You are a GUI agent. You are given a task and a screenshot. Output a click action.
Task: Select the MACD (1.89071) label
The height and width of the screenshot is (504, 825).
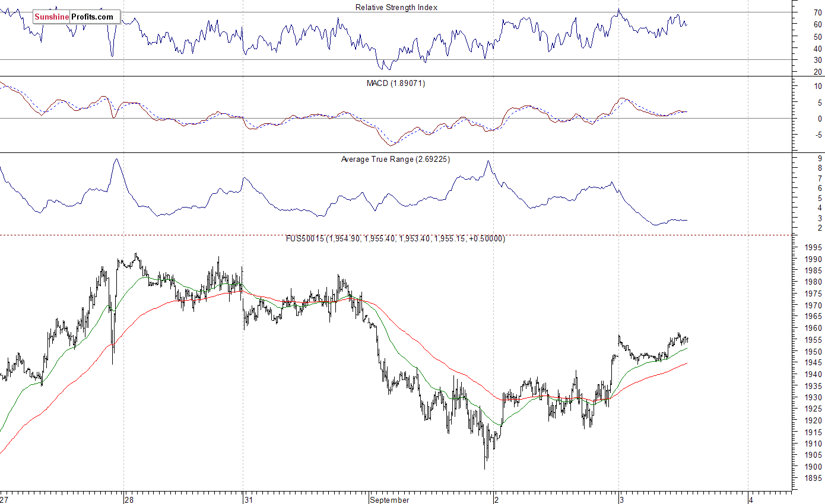tap(396, 84)
